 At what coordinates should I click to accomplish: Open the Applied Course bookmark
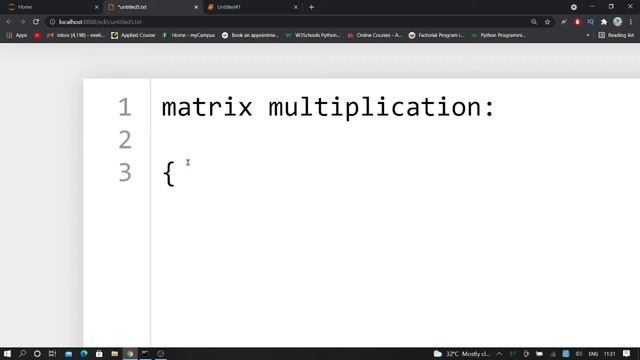point(133,36)
